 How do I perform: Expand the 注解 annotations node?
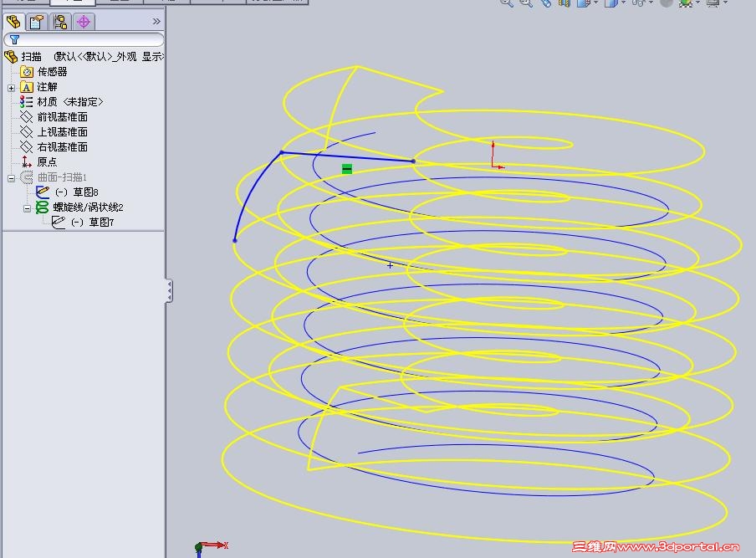pyautogui.click(x=11, y=88)
